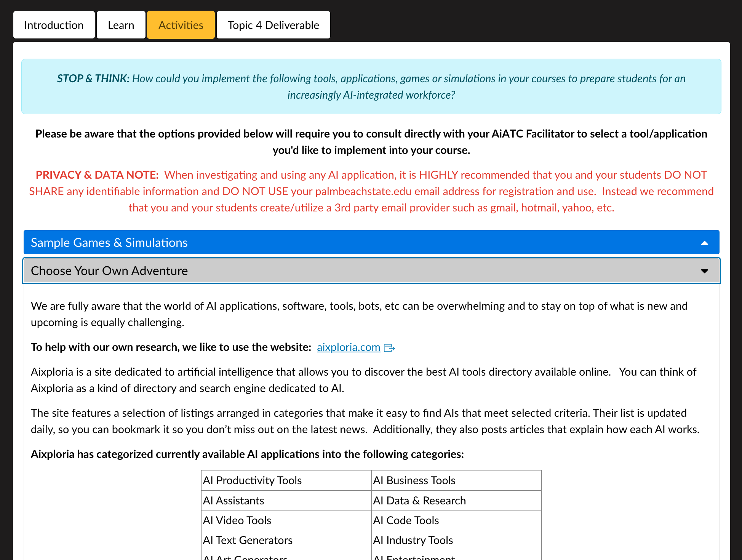Switch to the Learn tab
This screenshot has height=560, width=742.
(x=121, y=25)
